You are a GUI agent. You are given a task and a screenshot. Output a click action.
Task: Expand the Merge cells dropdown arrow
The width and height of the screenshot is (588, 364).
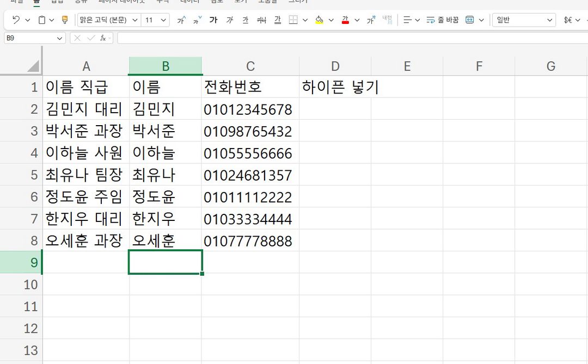click(481, 20)
